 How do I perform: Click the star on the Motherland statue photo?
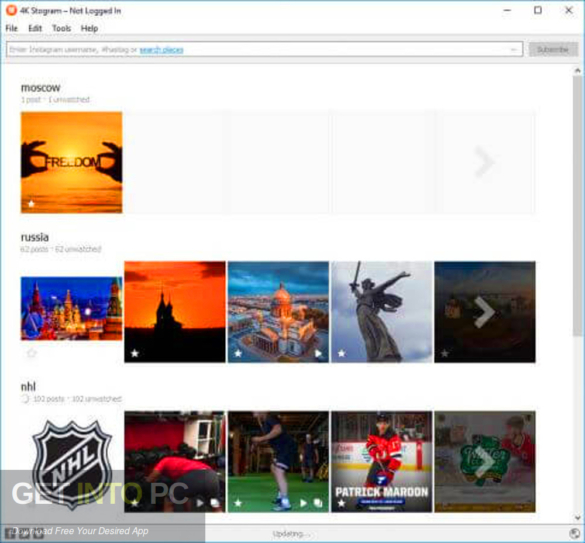pos(341,353)
